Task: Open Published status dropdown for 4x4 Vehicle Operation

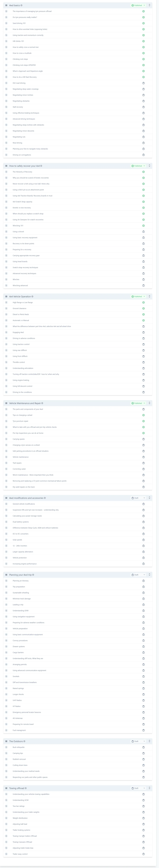Action: 138,296
